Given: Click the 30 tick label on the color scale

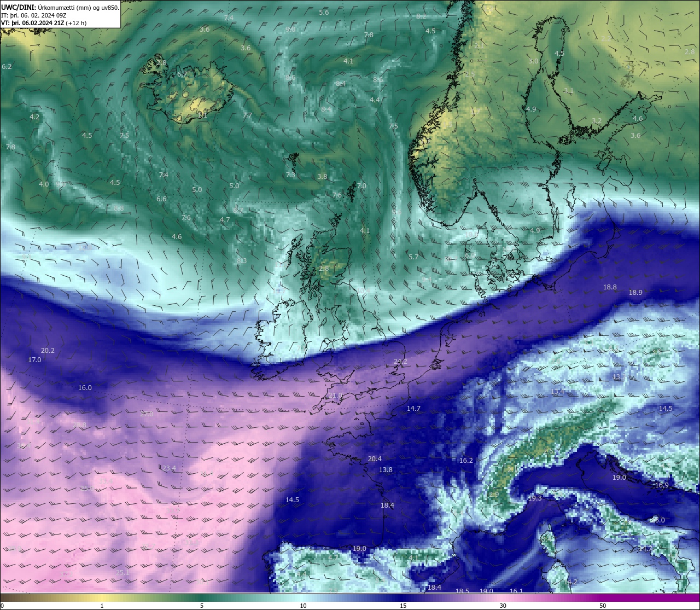Looking at the screenshot, I should click(x=503, y=606).
